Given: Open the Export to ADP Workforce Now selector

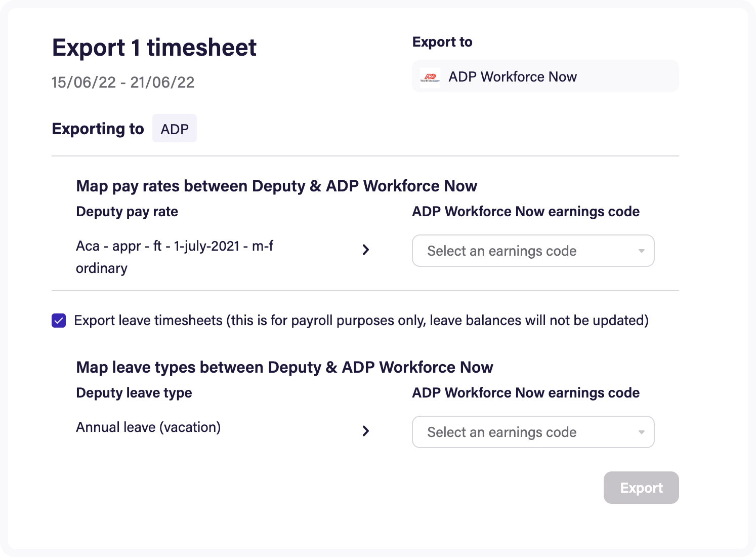Looking at the screenshot, I should click(545, 76).
